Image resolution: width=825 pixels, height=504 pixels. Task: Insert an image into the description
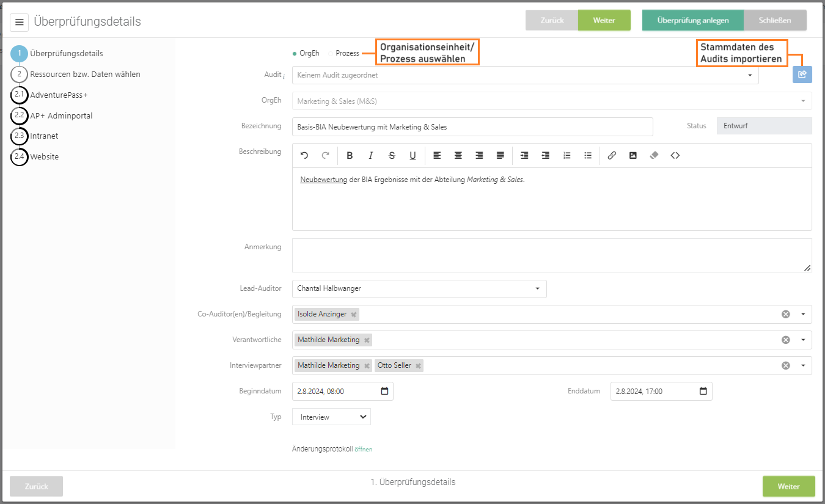(633, 156)
